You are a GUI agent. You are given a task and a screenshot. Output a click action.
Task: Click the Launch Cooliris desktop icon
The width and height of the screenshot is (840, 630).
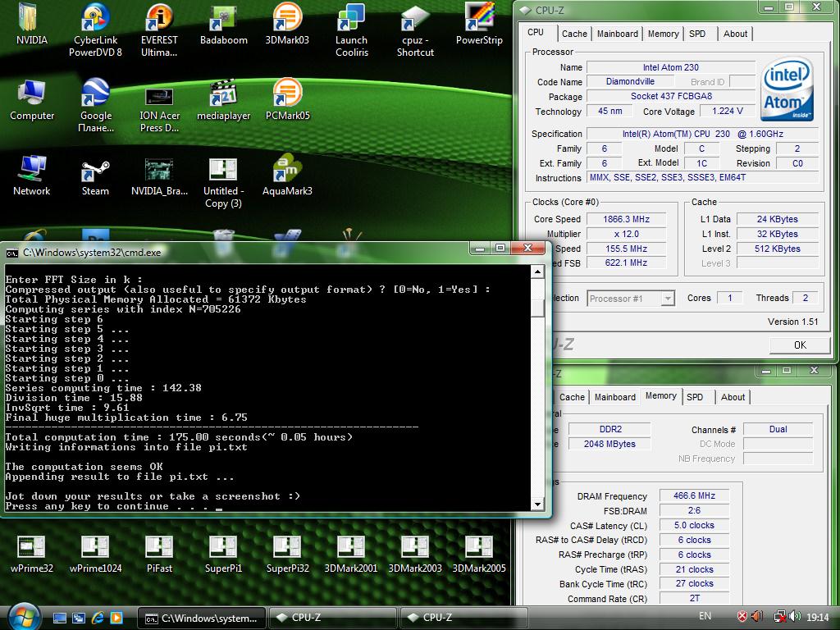[x=351, y=30]
